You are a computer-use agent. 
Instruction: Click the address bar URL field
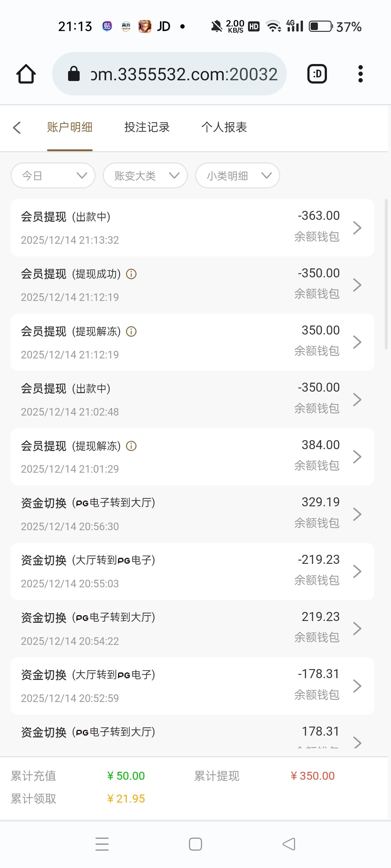[x=184, y=74]
